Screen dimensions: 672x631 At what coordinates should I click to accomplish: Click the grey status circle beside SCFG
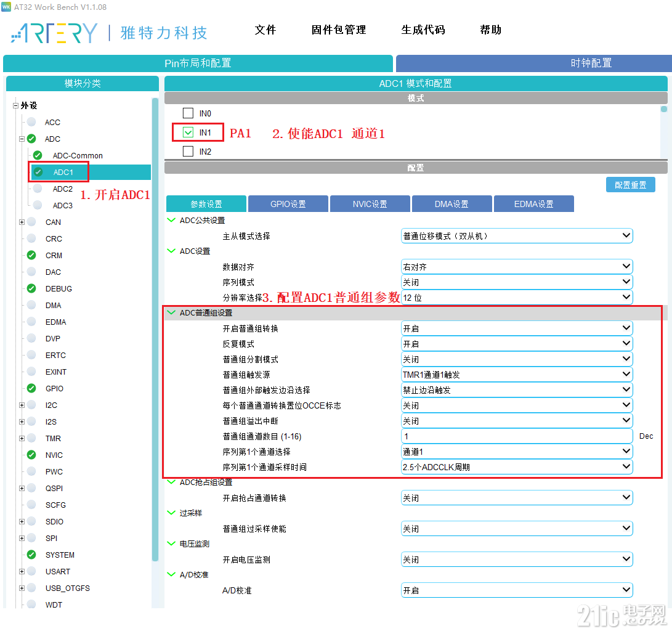pyautogui.click(x=31, y=505)
